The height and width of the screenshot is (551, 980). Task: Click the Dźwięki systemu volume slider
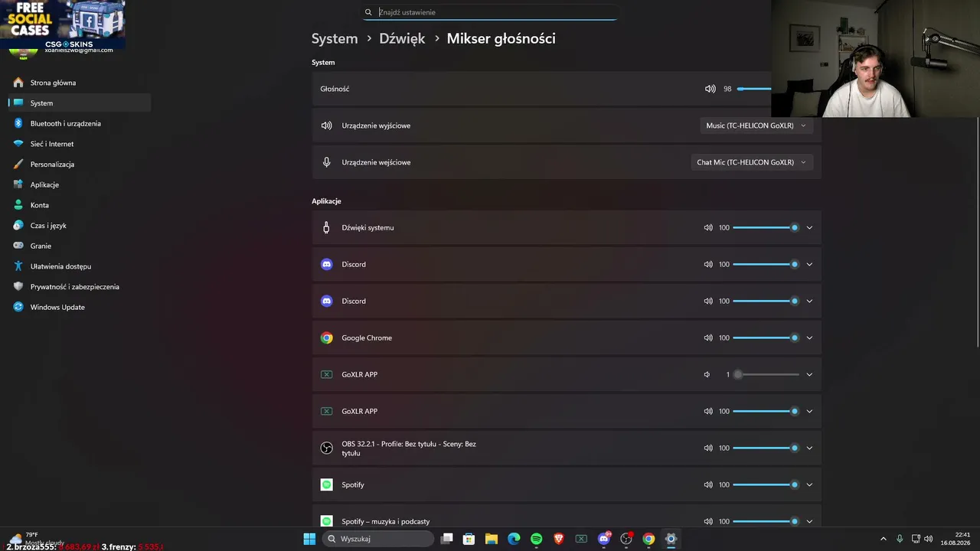point(766,227)
